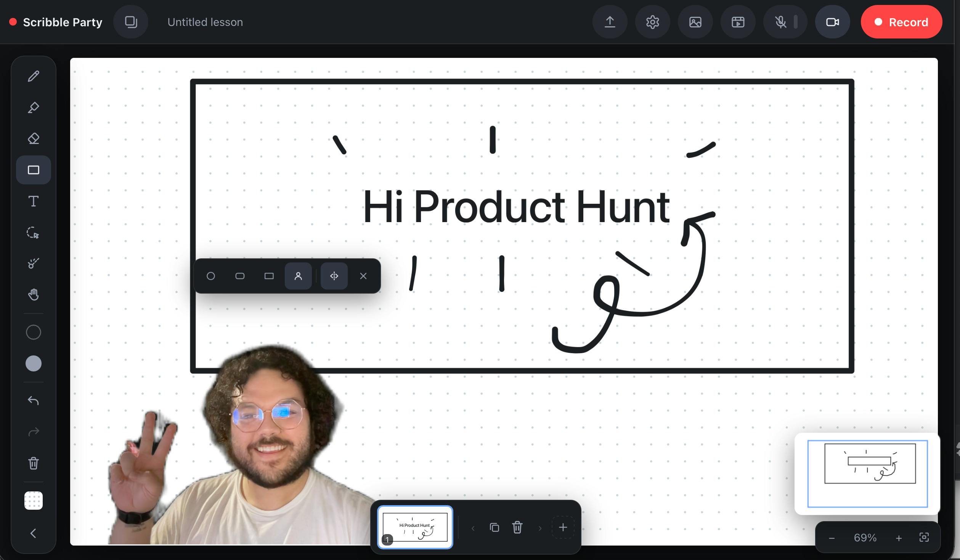This screenshot has width=960, height=560.
Task: Go to the previous slide
Action: pos(473,528)
